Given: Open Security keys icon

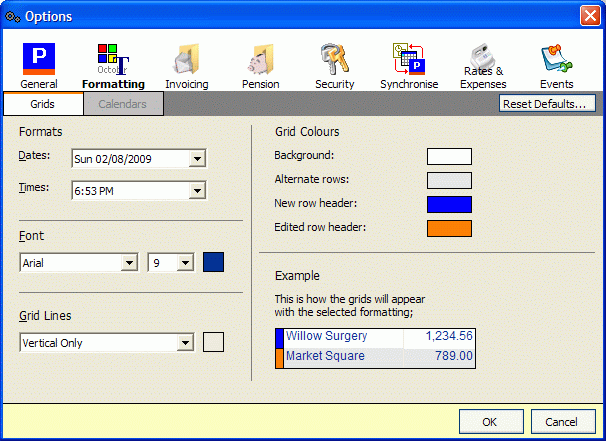Looking at the screenshot, I should (334, 59).
